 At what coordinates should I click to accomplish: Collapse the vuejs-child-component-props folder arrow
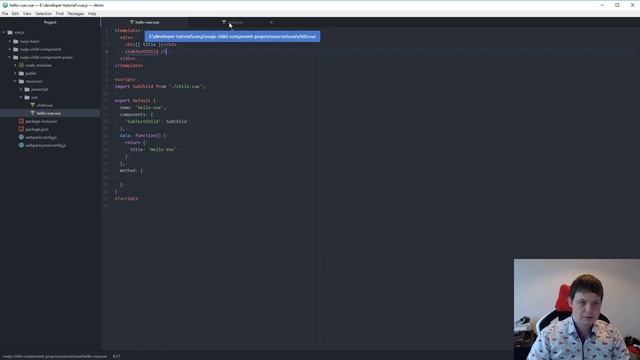point(10,57)
